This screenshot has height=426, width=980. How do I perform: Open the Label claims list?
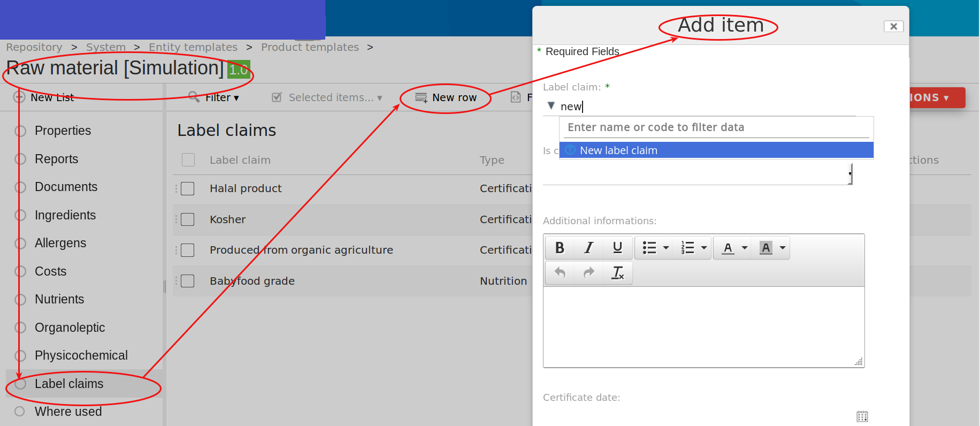tap(69, 384)
